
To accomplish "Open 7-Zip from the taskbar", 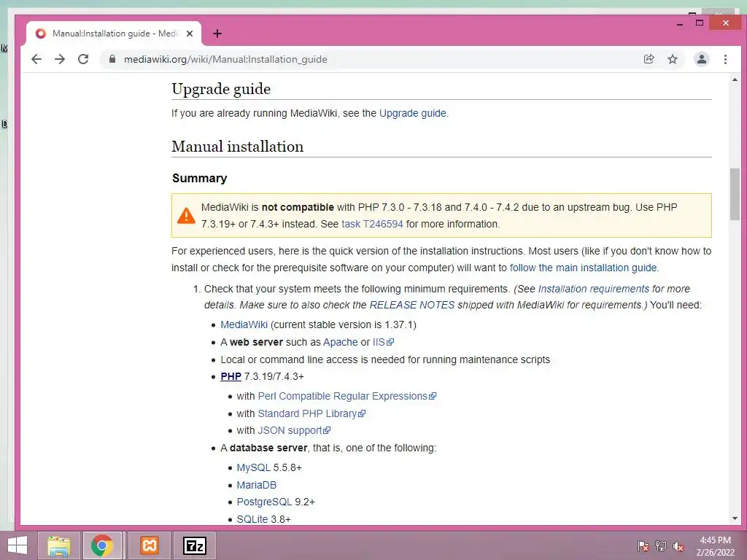I will click(194, 545).
